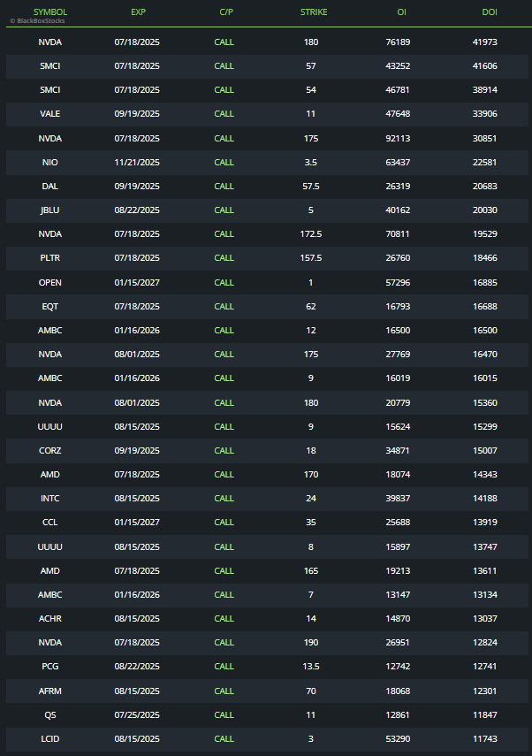
Task: Select DOI value 13747
Action: click(x=485, y=547)
